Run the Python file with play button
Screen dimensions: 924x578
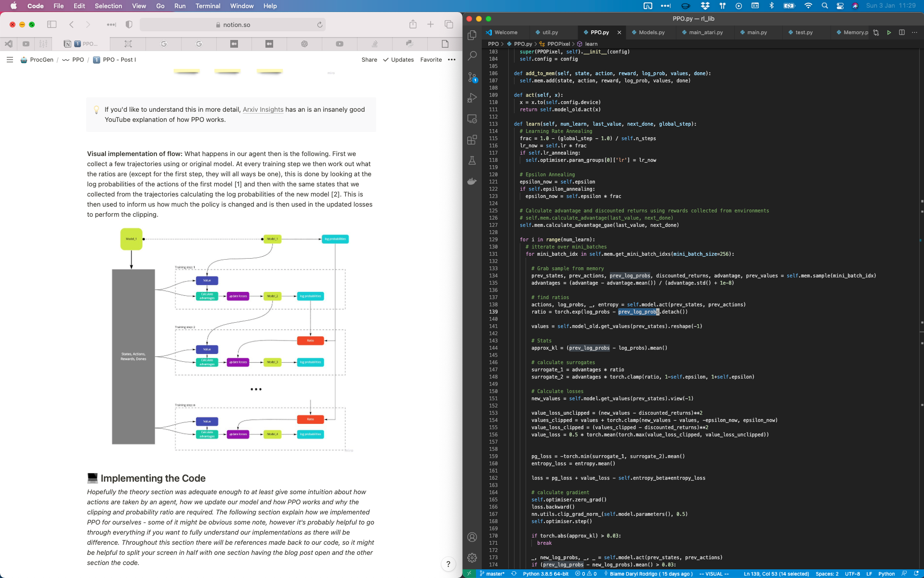(x=889, y=32)
